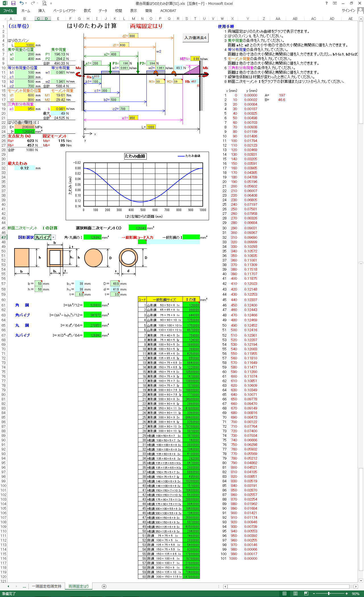Image resolution: width=364 pixels, height=597 pixels.
Task: Open Excel Help question mark
Action: tap(326, 3)
